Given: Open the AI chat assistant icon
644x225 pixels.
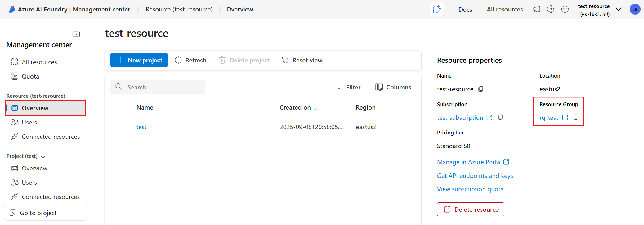Looking at the screenshot, I should point(436,9).
